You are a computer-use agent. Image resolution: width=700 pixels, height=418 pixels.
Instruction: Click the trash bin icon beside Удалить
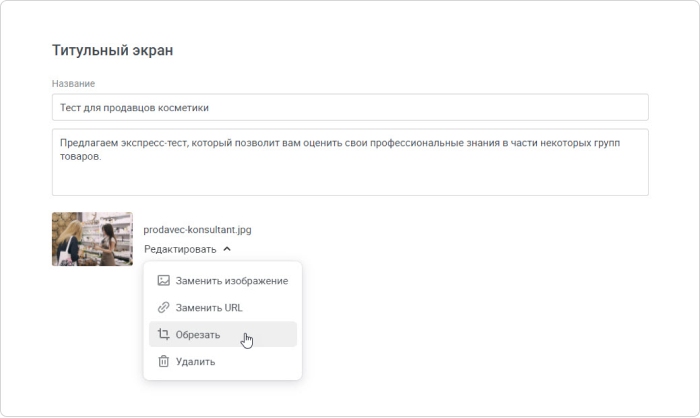point(163,361)
